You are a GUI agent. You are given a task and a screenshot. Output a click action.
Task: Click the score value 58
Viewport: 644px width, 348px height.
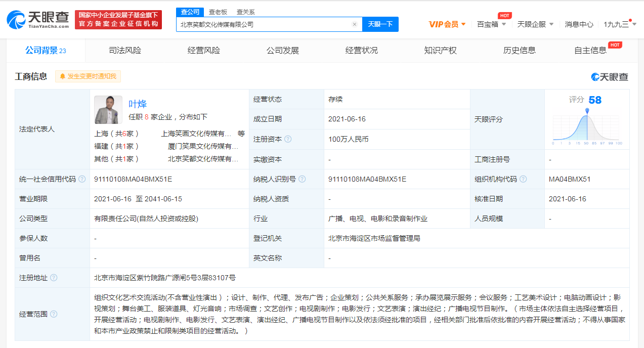[595, 100]
